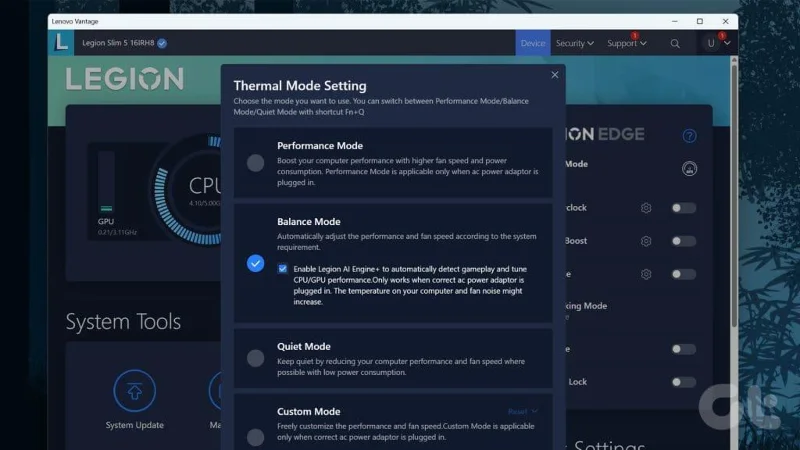
Task: Click the Performance Mode heading
Action: point(320,146)
